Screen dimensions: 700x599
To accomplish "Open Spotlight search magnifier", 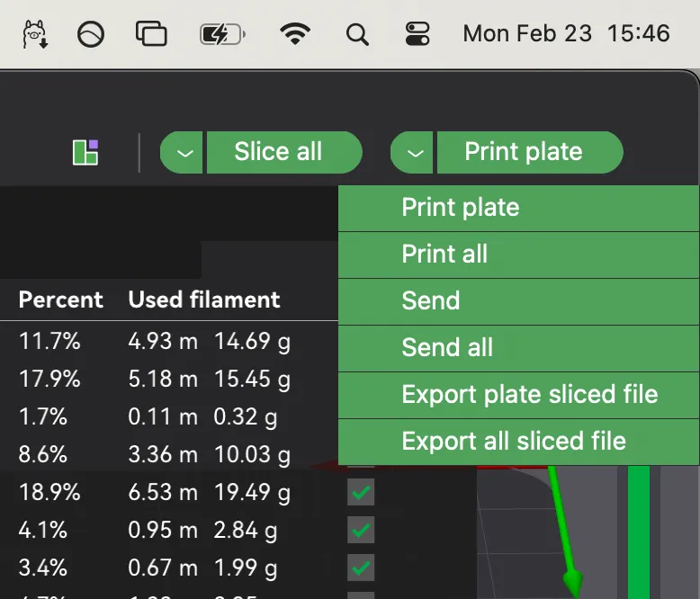I will [x=357, y=34].
